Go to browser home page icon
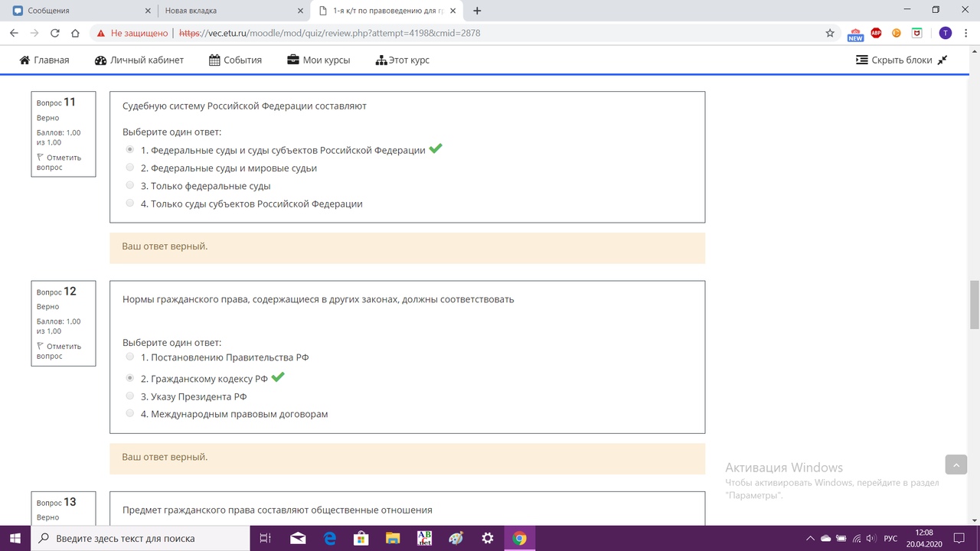Viewport: 980px width, 551px height. point(75,33)
